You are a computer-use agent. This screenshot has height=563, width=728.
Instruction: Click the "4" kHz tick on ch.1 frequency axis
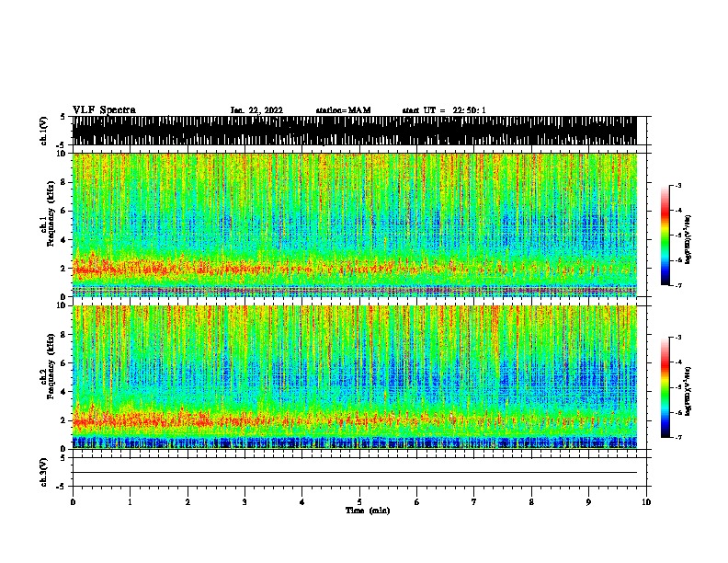pos(64,240)
